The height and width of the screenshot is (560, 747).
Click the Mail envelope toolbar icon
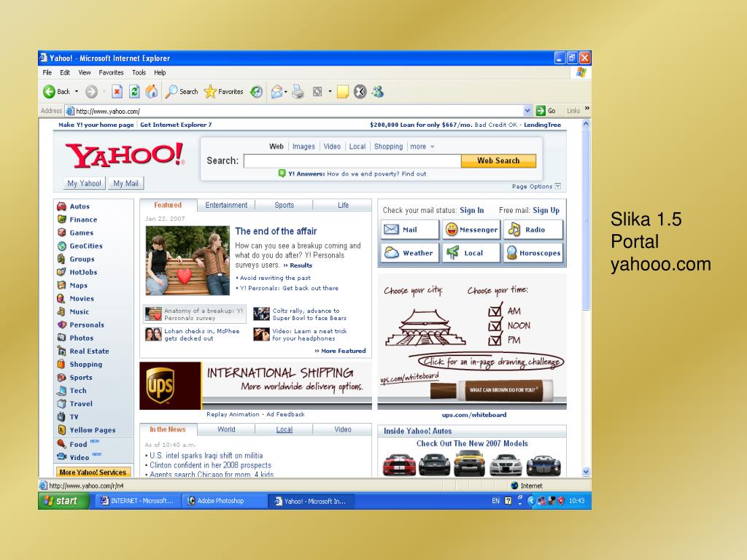(x=276, y=91)
